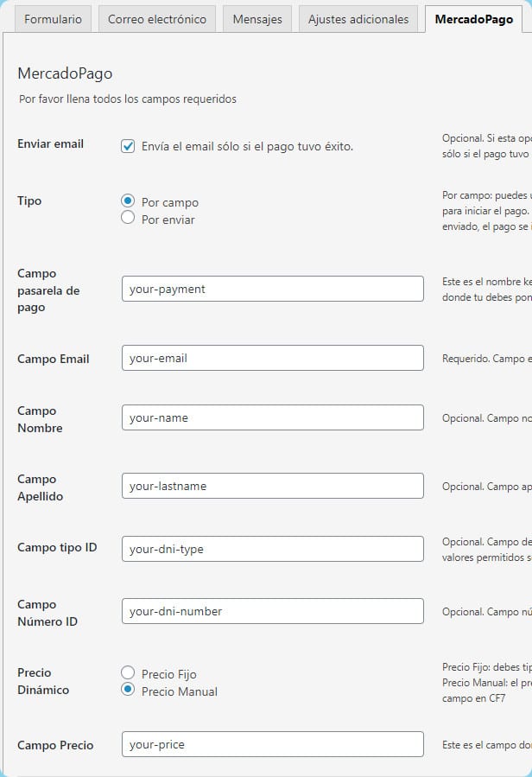
Task: Click the MercadoPago section heading
Action: click(65, 73)
